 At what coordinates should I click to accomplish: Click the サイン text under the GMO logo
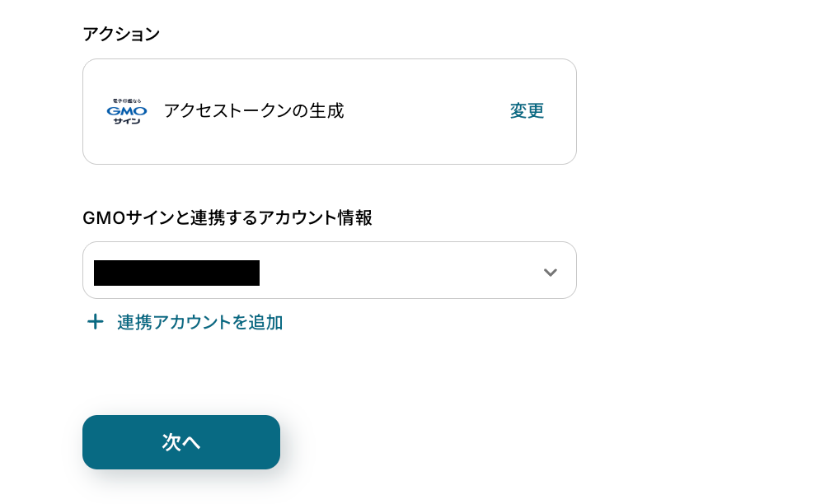pos(127,121)
